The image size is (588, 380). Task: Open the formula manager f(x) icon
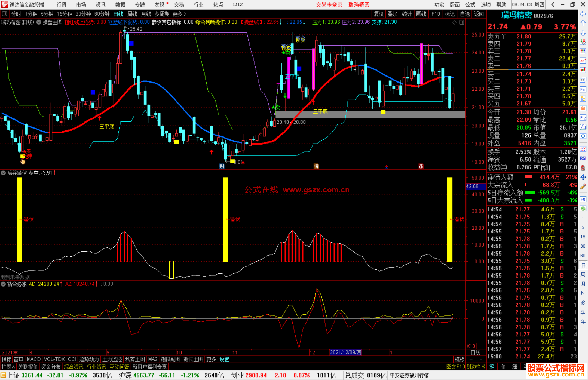coord(583,127)
